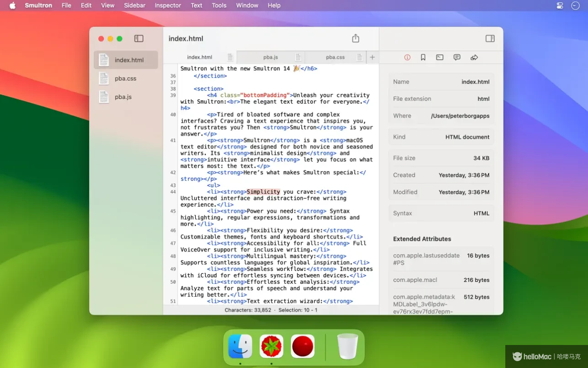
Task: Click the opening <section> tag on line 38
Action: click(209, 89)
